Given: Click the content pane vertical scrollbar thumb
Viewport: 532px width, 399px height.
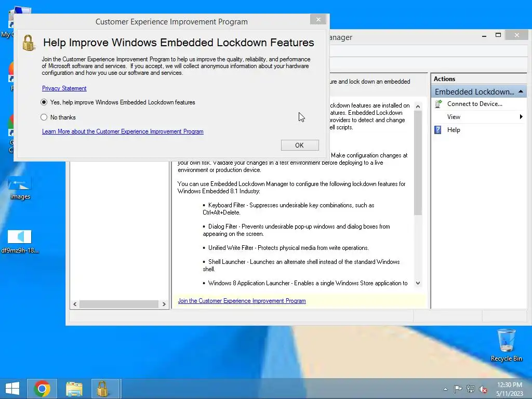Looking at the screenshot, I should (418, 163).
